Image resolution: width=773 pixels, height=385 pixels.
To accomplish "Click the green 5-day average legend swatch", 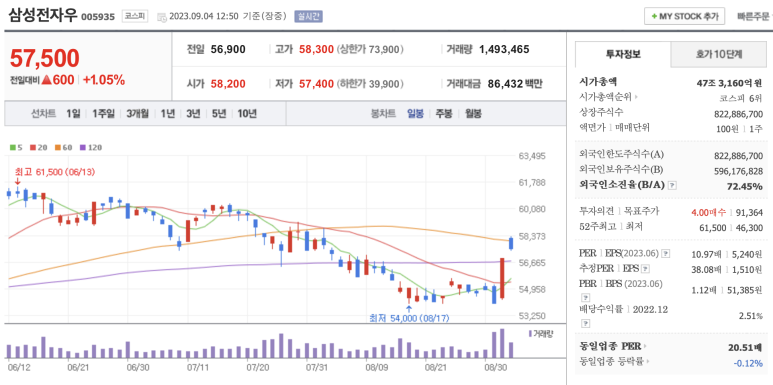I will pos(13,147).
